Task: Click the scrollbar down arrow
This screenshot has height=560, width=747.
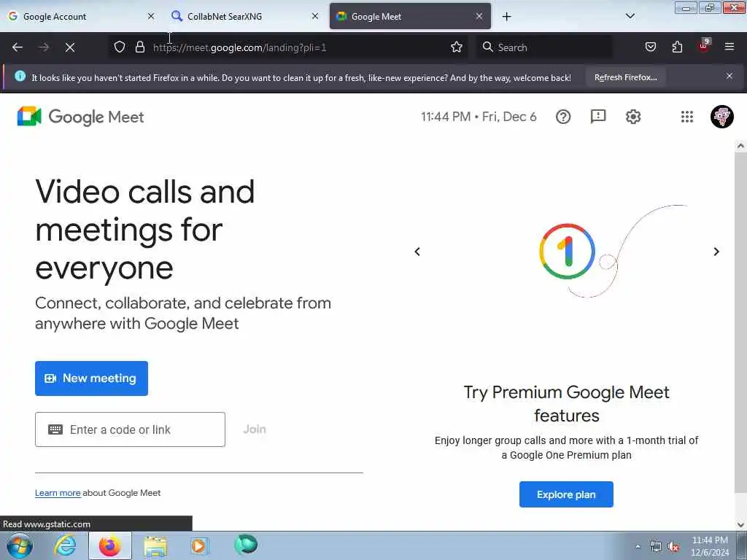Action: pos(740,525)
